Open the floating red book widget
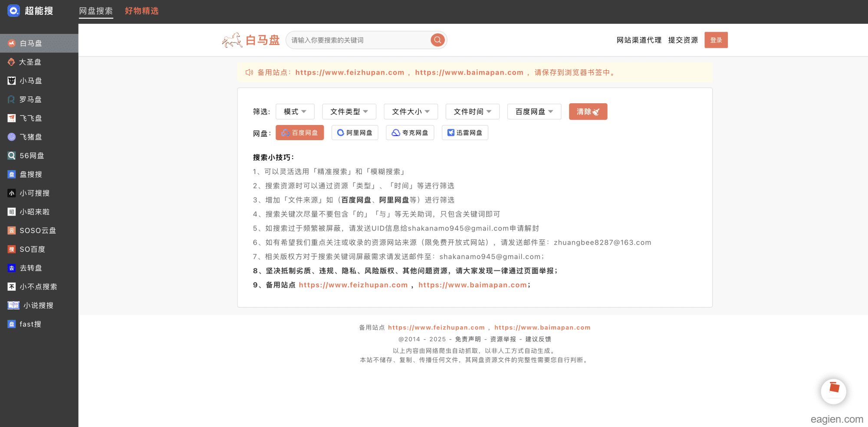Viewport: 868px width, 427px height. [x=833, y=391]
